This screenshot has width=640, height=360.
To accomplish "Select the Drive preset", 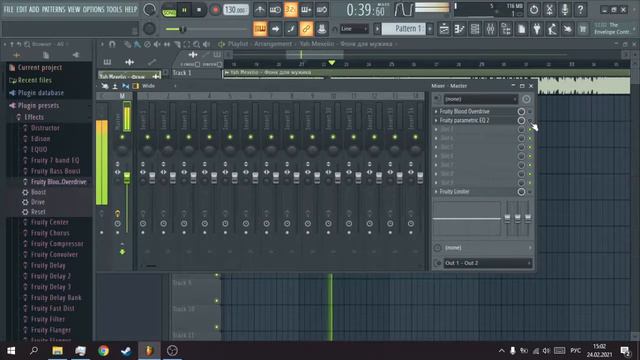I will tap(38, 202).
